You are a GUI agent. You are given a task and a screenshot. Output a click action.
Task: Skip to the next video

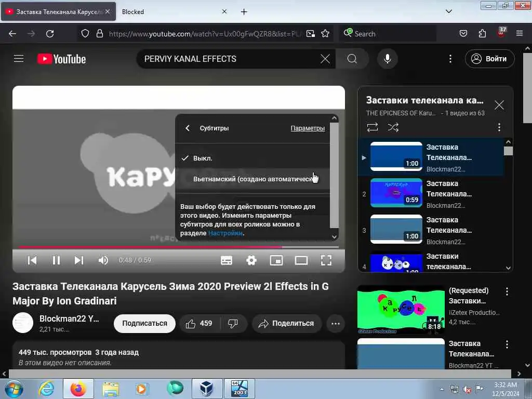coord(79,260)
